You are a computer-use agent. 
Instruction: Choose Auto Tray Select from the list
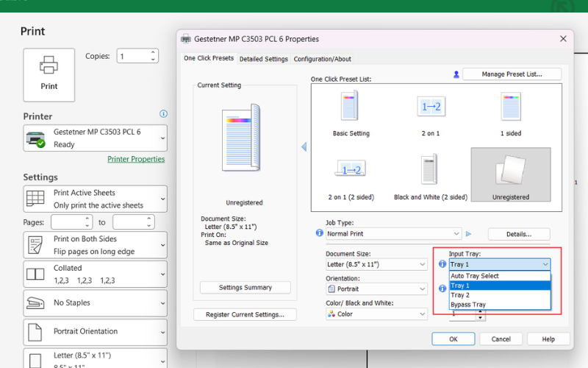(500, 276)
